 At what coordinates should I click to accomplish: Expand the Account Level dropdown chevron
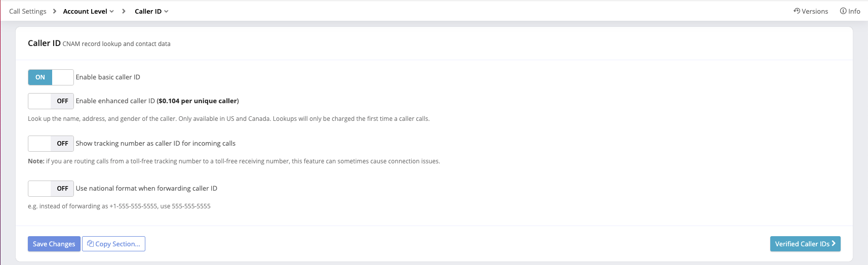pyautogui.click(x=112, y=12)
